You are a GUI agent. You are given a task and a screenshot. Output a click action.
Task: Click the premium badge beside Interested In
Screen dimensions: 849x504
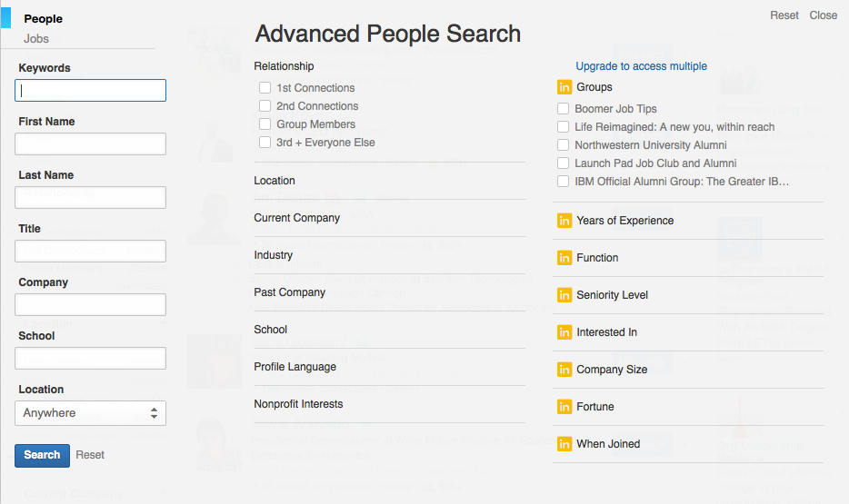coord(564,332)
